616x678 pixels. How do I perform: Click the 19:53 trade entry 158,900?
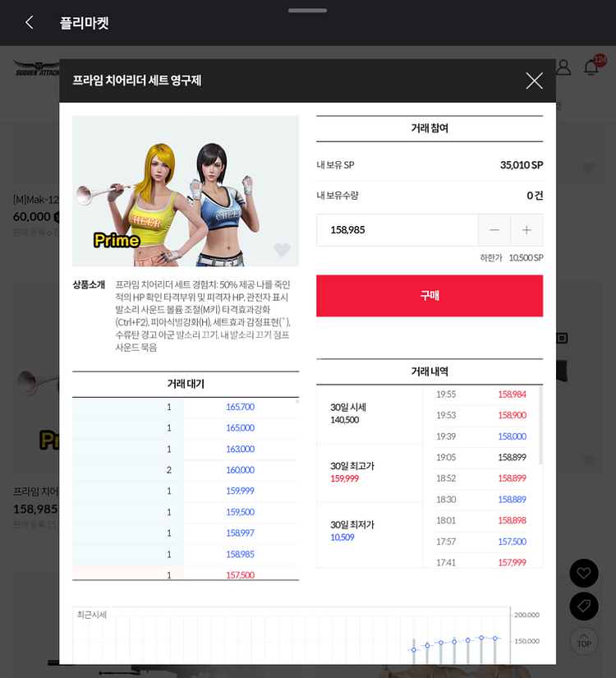(x=480, y=415)
